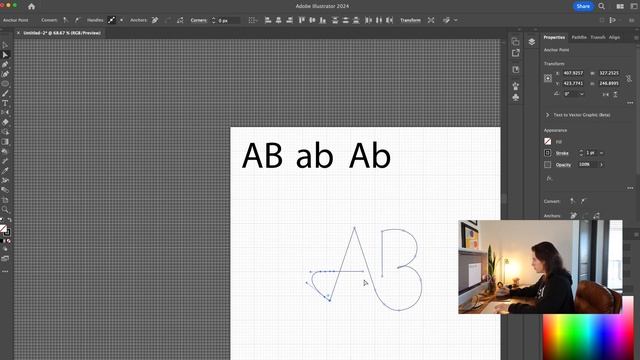Select the Selection tool

coord(5,45)
